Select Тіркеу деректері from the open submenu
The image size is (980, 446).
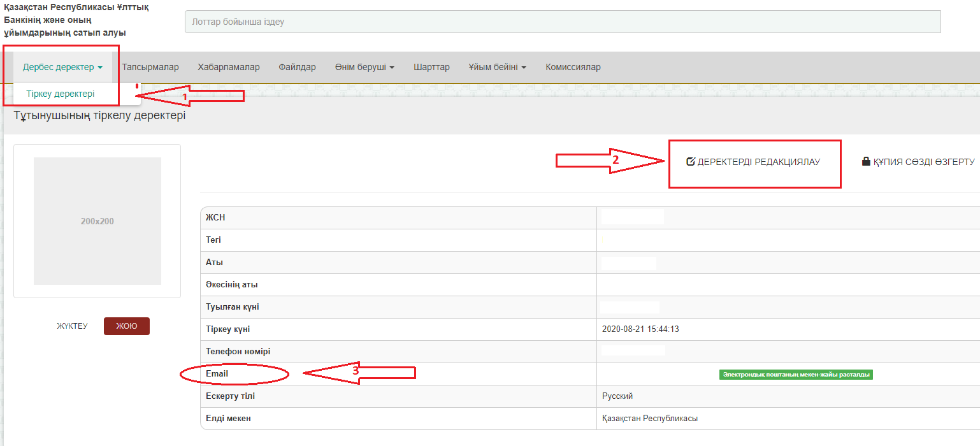click(61, 94)
